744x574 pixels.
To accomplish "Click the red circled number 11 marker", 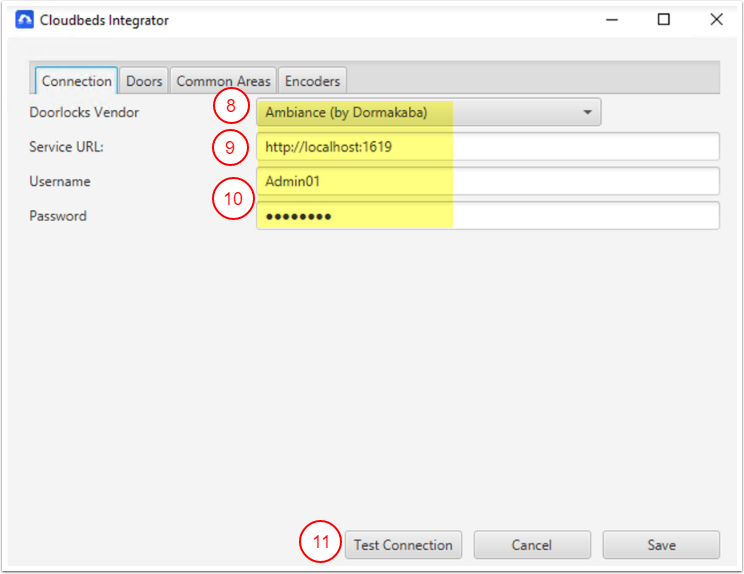I will 320,543.
